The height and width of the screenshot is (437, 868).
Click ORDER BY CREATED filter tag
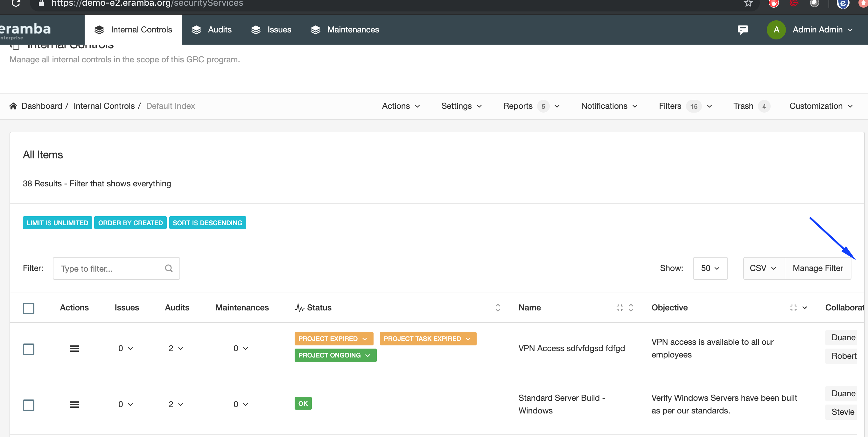click(x=130, y=223)
